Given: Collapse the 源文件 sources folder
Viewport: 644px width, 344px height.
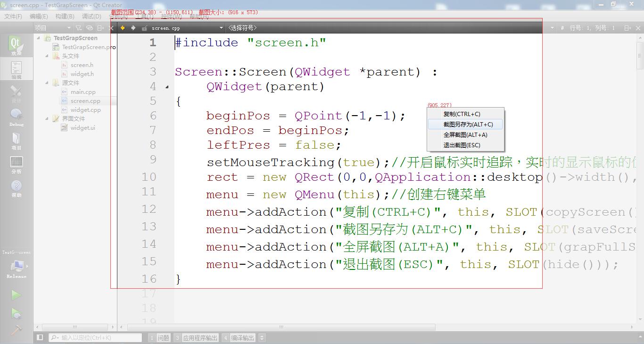Looking at the screenshot, I should click(47, 83).
